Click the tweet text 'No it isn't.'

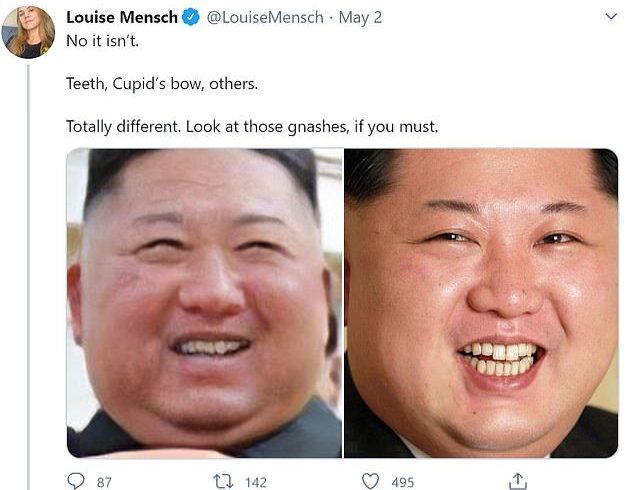coord(103,41)
